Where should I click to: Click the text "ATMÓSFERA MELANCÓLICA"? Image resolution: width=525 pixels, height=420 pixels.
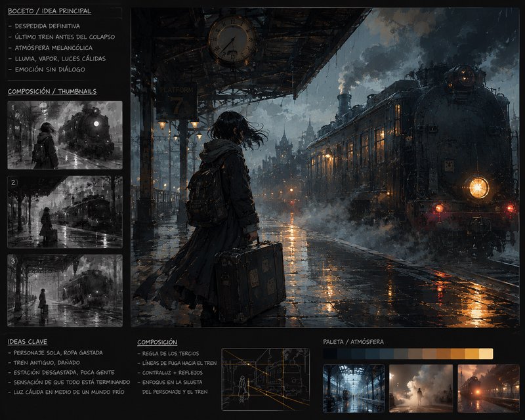coord(54,48)
